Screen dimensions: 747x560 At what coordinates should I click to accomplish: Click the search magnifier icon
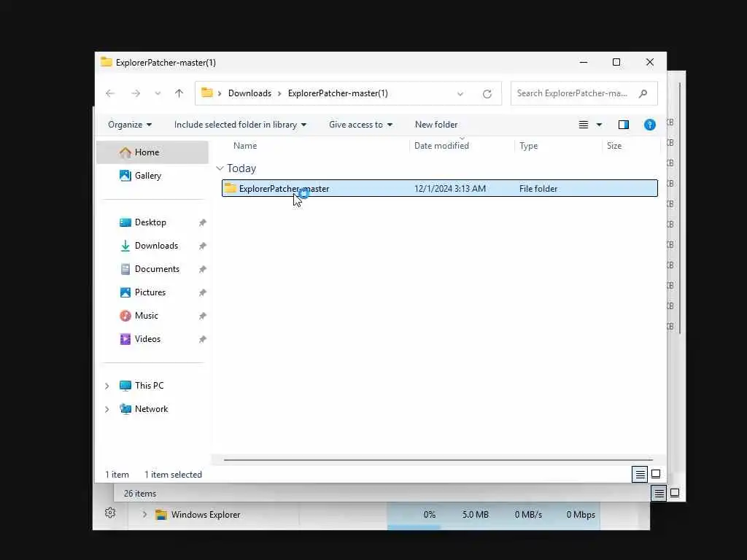point(643,93)
